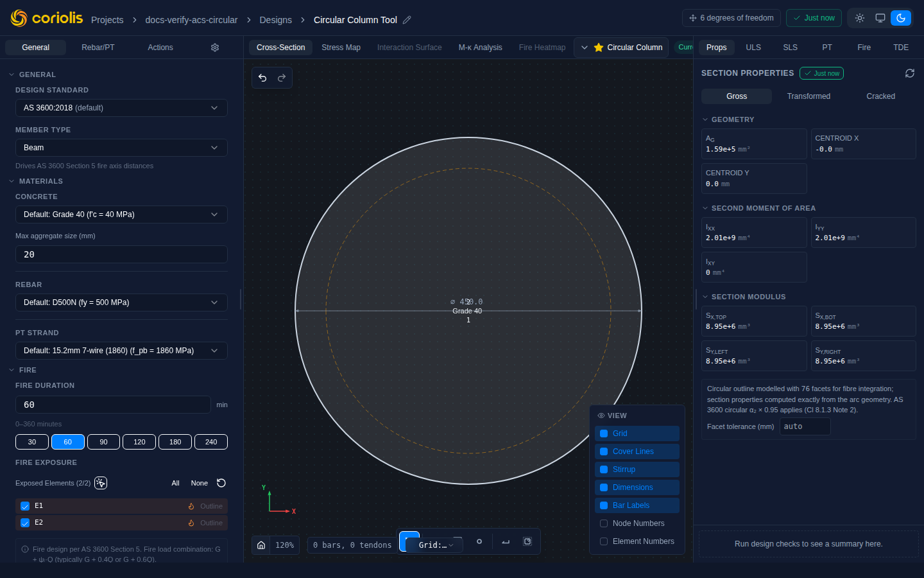Set fire duration to 120 minutes
The width and height of the screenshot is (924, 578).
pyautogui.click(x=139, y=442)
